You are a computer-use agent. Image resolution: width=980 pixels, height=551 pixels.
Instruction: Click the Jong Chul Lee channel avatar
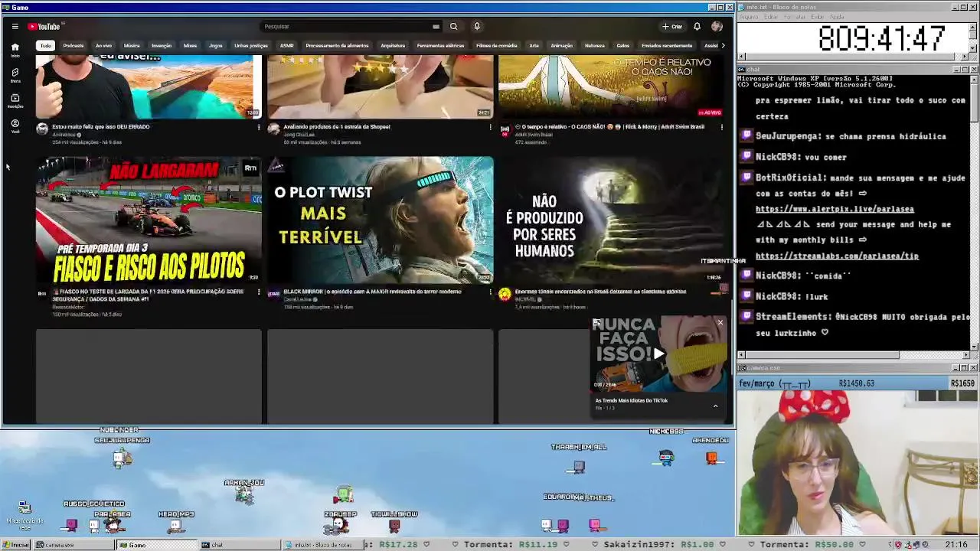click(273, 129)
